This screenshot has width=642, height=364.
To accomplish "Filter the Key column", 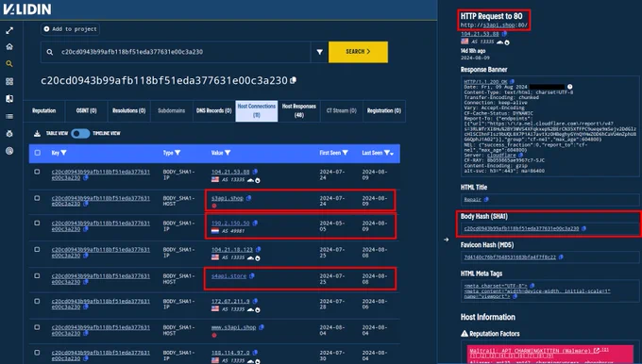I will point(63,153).
